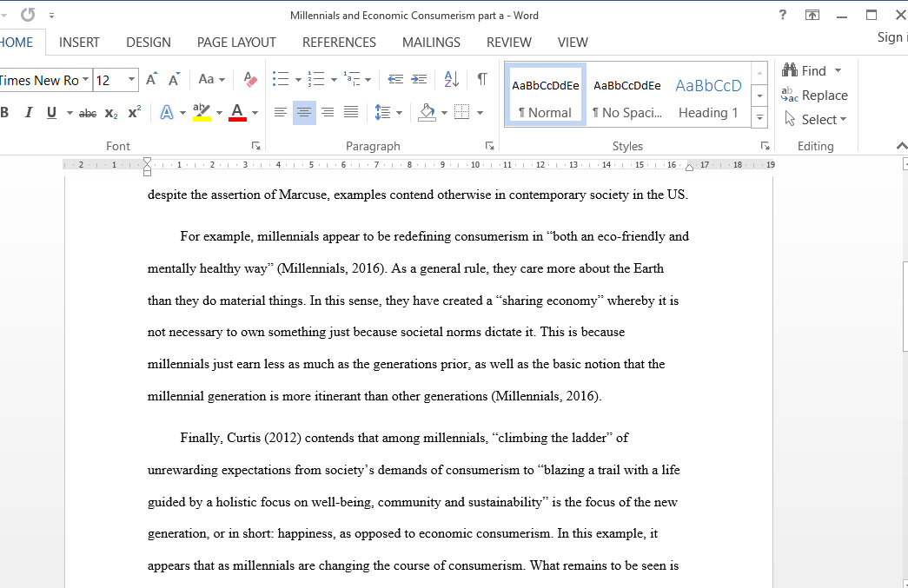Screen dimensions: 908x588
Task: Open the borders dropdown arrow
Action: [x=480, y=113]
